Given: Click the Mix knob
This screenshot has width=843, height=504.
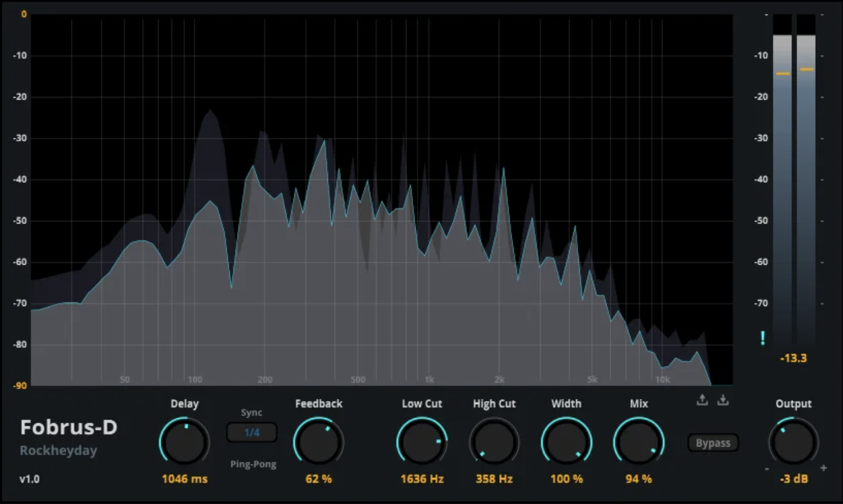Looking at the screenshot, I should (x=639, y=442).
